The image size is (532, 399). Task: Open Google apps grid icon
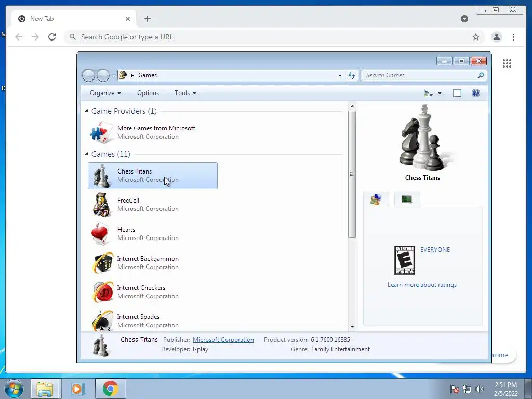coord(507,63)
